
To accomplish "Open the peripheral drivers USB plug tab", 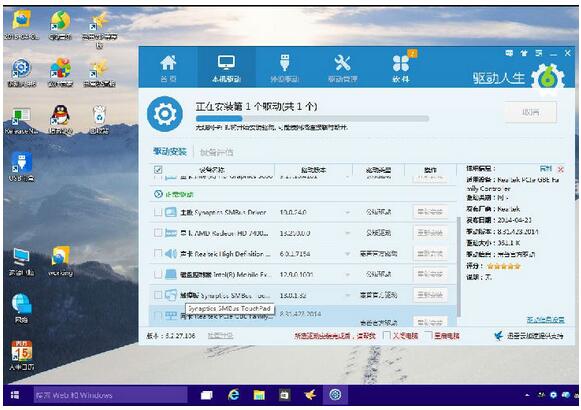I will [285, 68].
